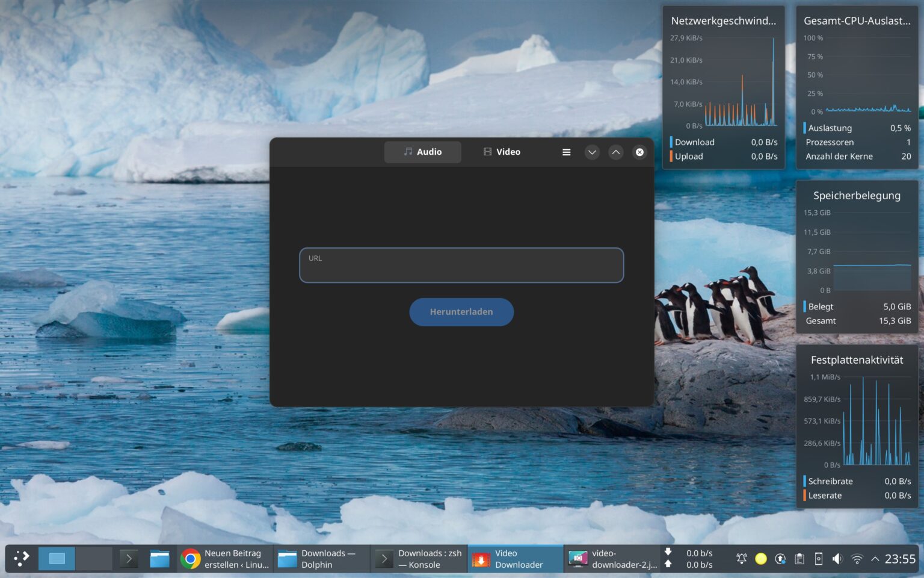Click the clock showing 23:55
Image resolution: width=924 pixels, height=578 pixels.
tap(901, 559)
